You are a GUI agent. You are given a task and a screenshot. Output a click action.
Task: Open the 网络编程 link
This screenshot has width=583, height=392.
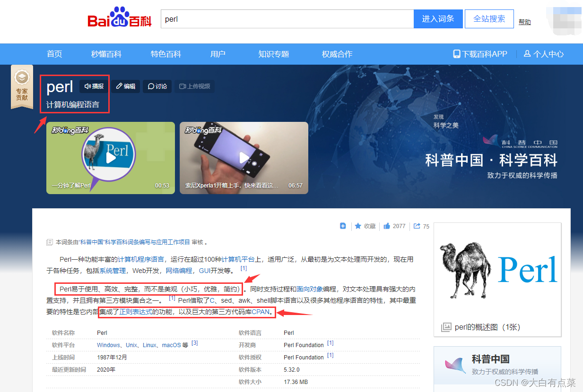coord(179,271)
